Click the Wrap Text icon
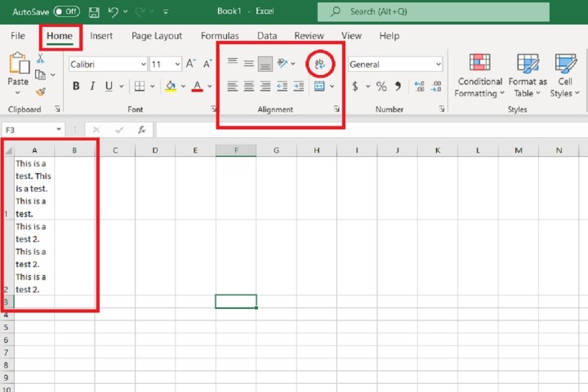This screenshot has height=392, width=588. point(319,64)
